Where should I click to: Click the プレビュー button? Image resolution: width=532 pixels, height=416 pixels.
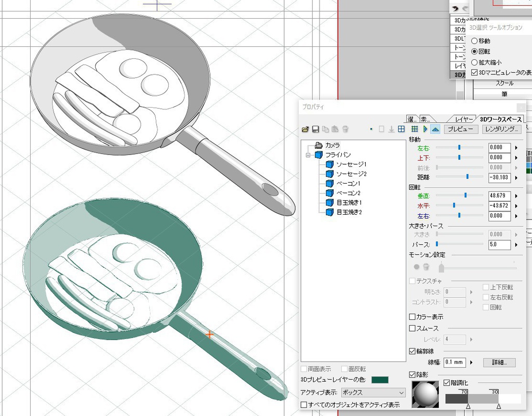point(461,129)
